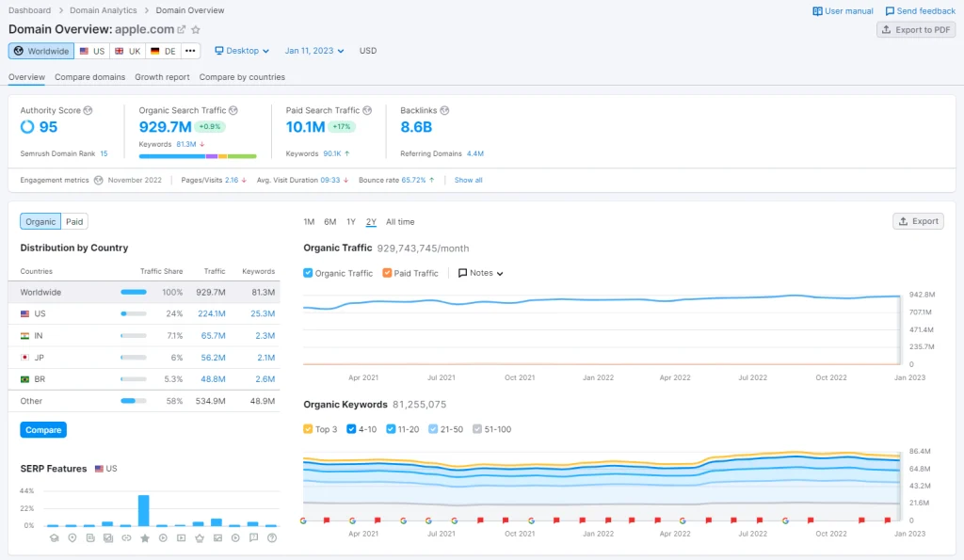
Task: Select Worldwide database
Action: tap(41, 51)
